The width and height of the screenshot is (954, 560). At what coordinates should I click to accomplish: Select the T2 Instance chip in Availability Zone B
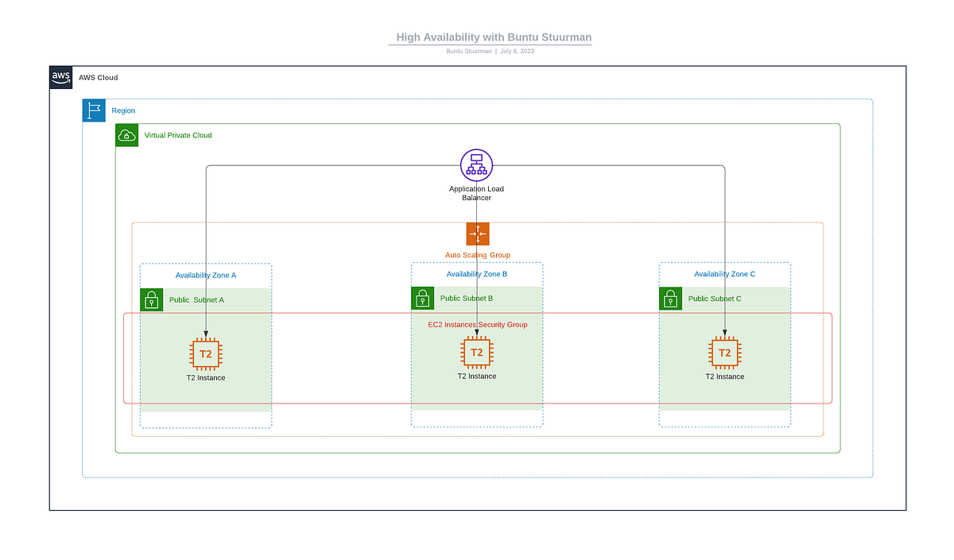coord(477,352)
